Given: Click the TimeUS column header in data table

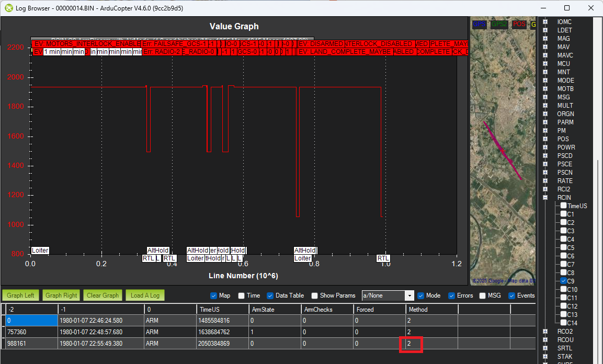Looking at the screenshot, I should pyautogui.click(x=223, y=310).
